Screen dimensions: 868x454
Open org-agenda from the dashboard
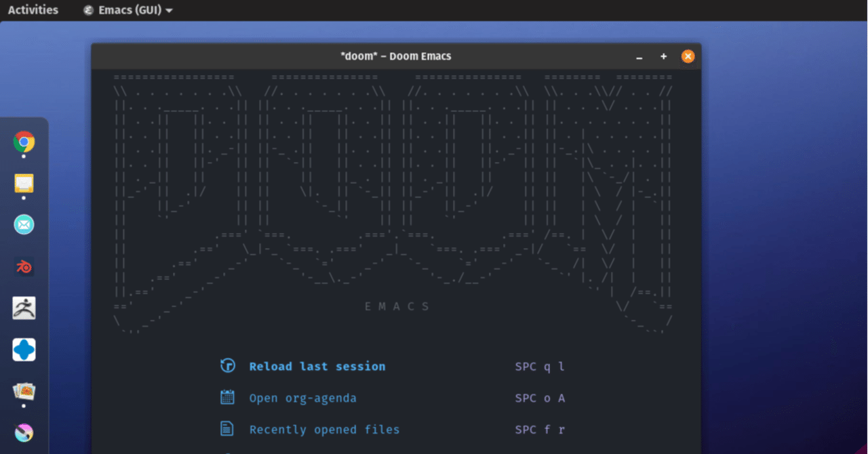(302, 398)
